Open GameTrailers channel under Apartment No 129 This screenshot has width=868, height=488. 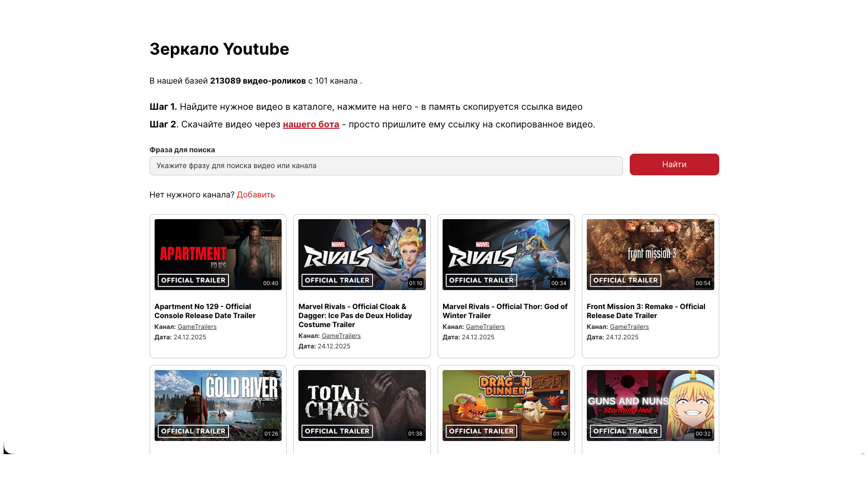pyautogui.click(x=197, y=327)
